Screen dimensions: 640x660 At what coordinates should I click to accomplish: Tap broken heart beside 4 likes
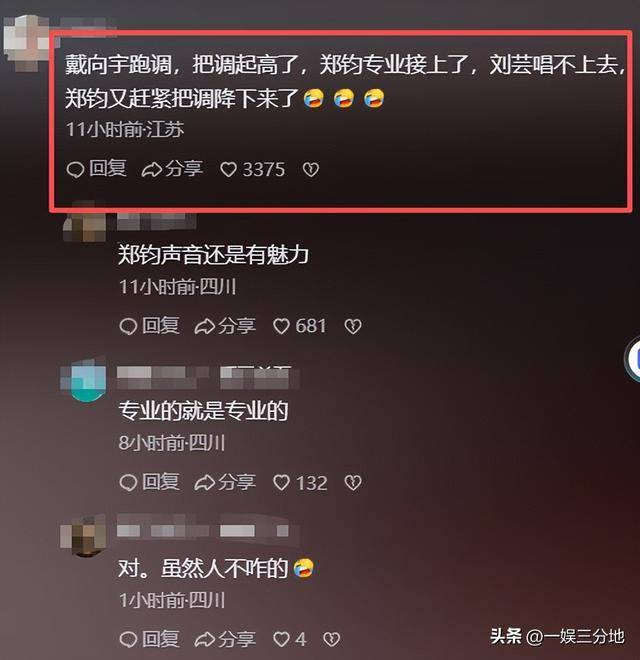click(331, 639)
